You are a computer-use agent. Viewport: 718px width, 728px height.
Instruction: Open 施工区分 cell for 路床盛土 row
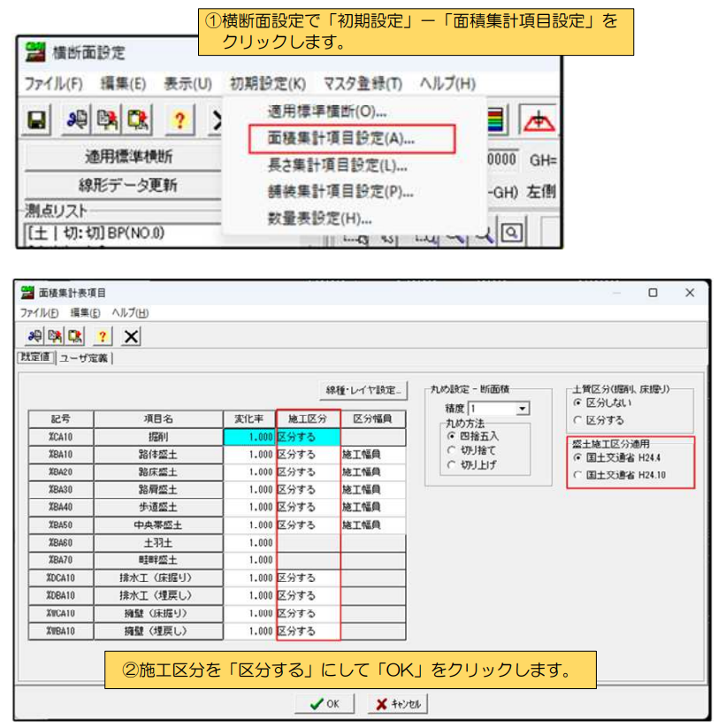point(309,471)
